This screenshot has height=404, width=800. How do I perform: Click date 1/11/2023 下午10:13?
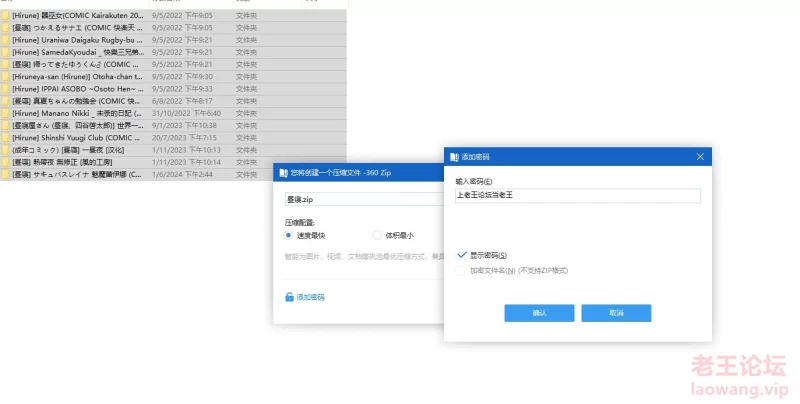(x=186, y=150)
